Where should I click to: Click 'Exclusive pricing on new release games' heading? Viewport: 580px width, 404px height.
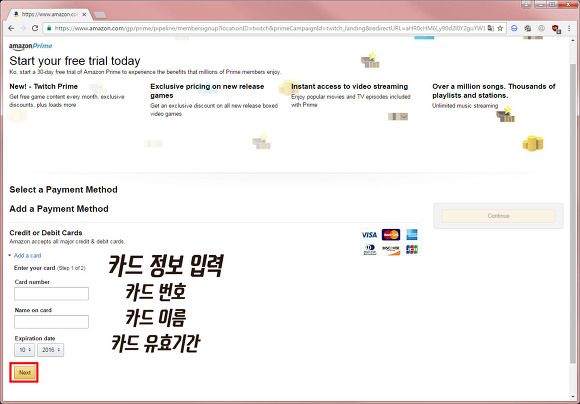[x=207, y=91]
